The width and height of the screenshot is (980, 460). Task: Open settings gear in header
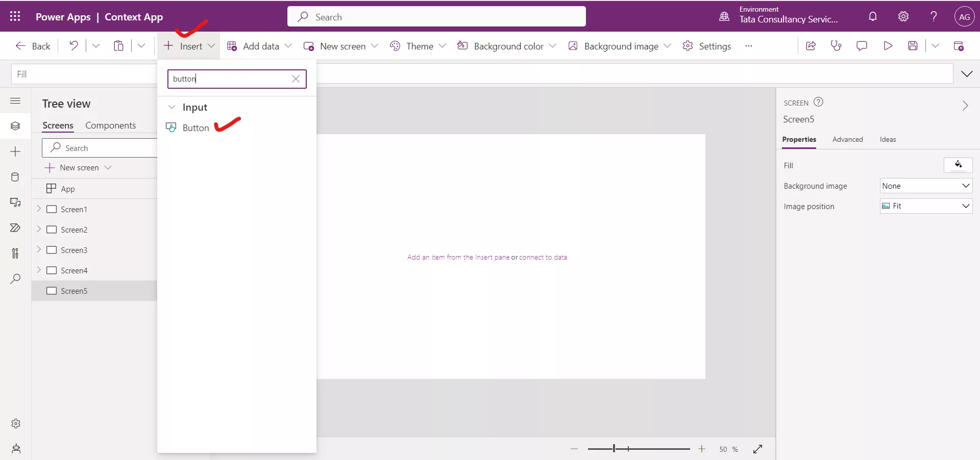pyautogui.click(x=903, y=16)
